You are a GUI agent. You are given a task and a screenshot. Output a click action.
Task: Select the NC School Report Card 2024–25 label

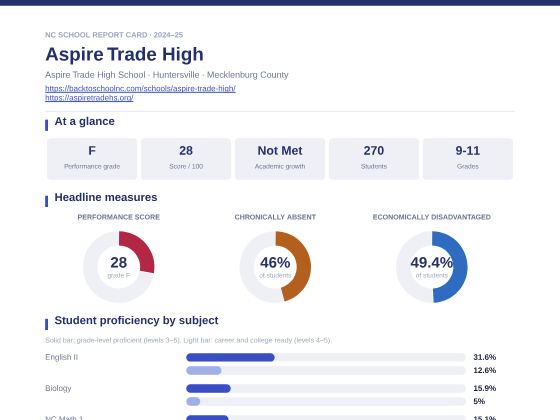[x=114, y=35]
